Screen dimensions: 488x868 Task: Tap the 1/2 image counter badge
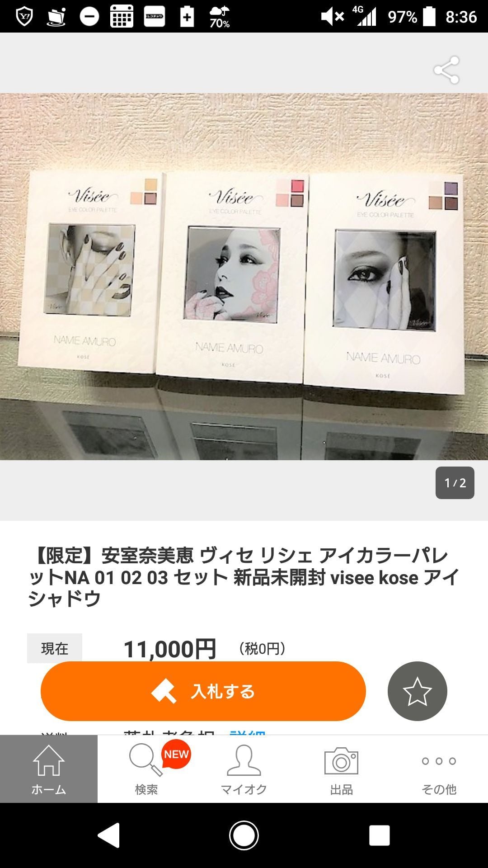click(x=455, y=483)
